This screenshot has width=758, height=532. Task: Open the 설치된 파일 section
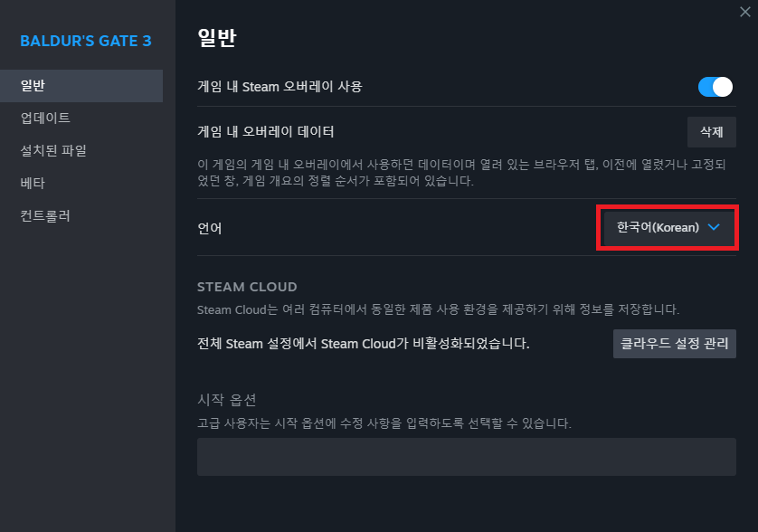[53, 151]
